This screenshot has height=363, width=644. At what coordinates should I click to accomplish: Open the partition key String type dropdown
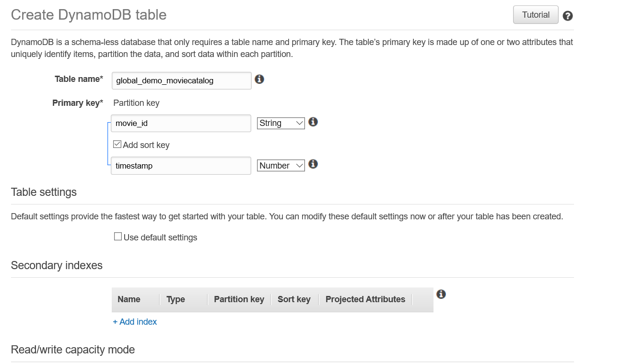pos(281,123)
